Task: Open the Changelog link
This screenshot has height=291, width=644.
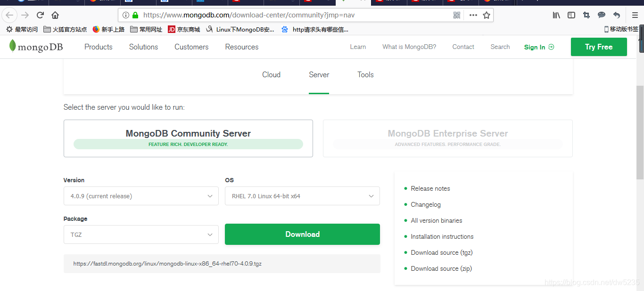Action: point(426,204)
